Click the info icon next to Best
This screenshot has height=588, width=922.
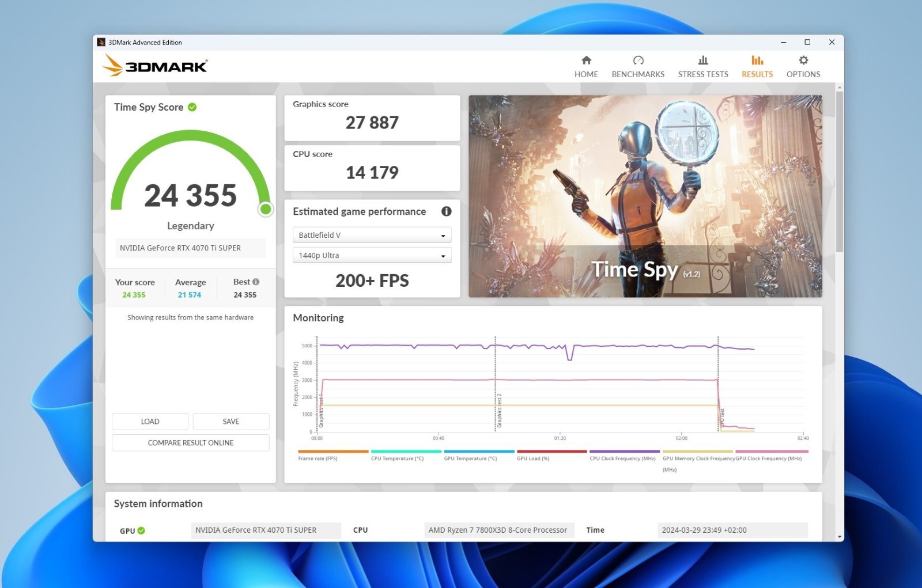pyautogui.click(x=256, y=282)
